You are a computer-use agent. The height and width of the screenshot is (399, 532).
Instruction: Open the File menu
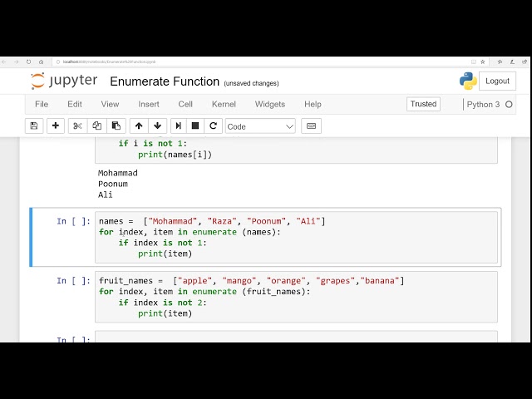point(42,104)
